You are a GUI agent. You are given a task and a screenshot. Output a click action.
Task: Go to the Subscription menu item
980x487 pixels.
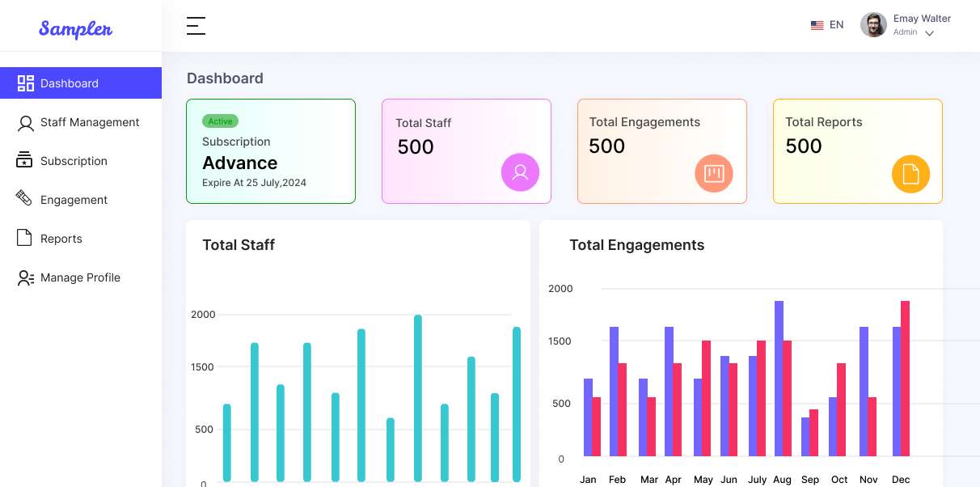pyautogui.click(x=74, y=161)
